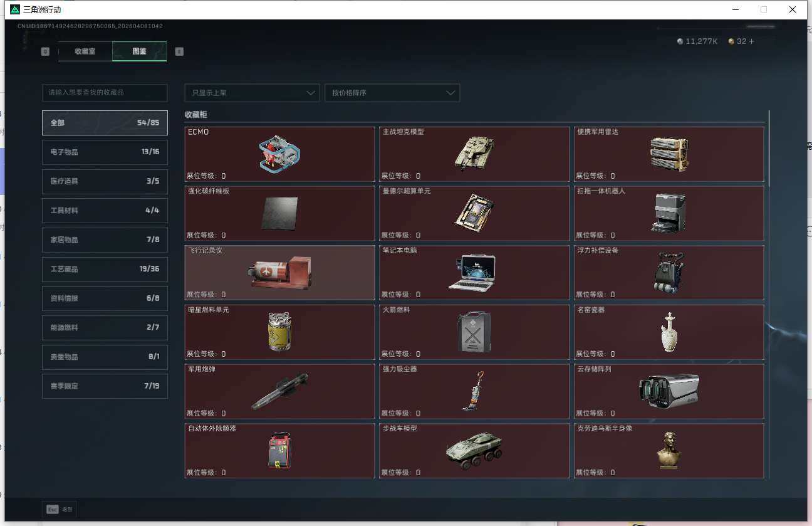
Task: Open the 工艺藏品 category
Action: pyautogui.click(x=105, y=269)
